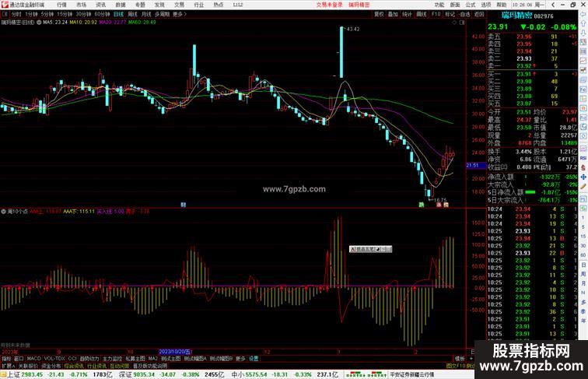588x379 pixels.
Task: Open the 资金分布 tab
Action: [51, 366]
